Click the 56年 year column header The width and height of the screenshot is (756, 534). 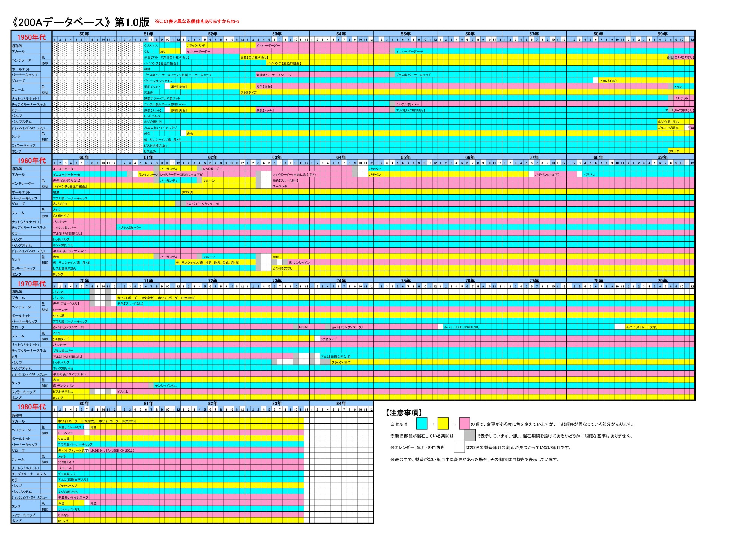point(470,34)
